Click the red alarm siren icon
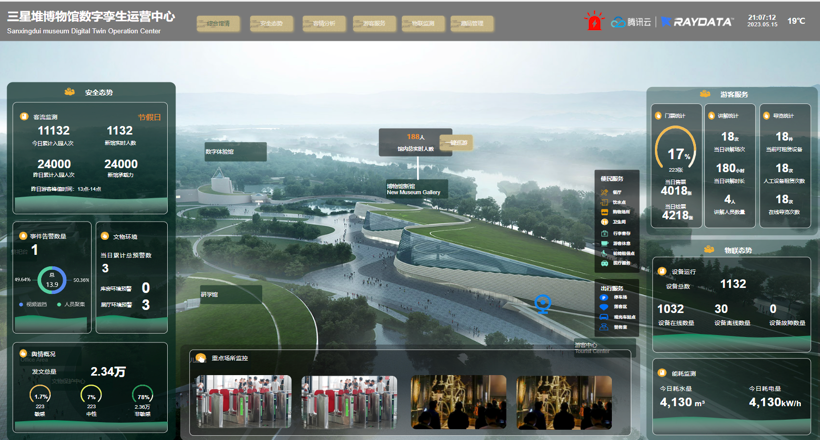820x440 pixels. click(x=594, y=21)
